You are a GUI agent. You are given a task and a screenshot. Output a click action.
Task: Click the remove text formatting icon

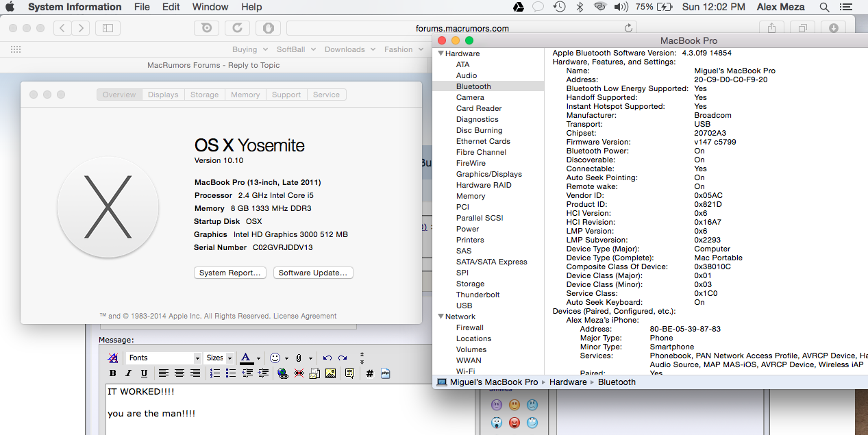(x=113, y=358)
